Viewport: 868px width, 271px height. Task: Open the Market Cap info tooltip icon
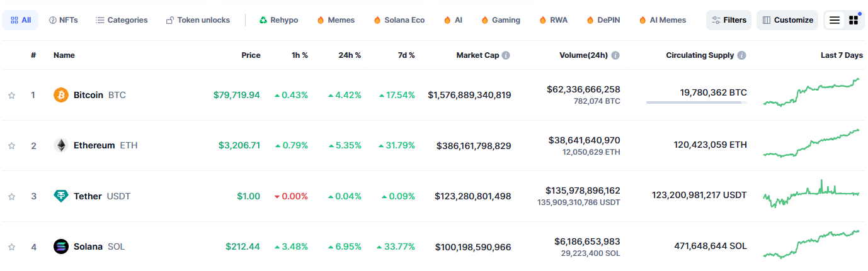(x=506, y=55)
